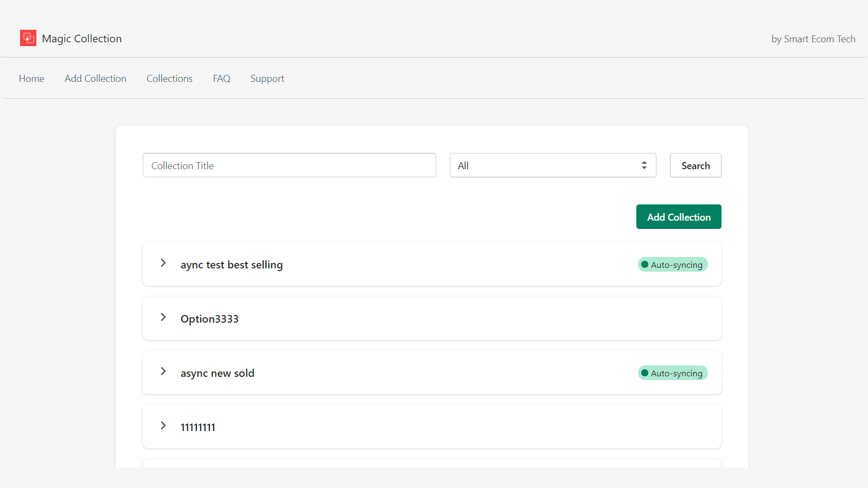Open Add Collection in navigation bar
Screen dimensions: 868x488
[95, 79]
